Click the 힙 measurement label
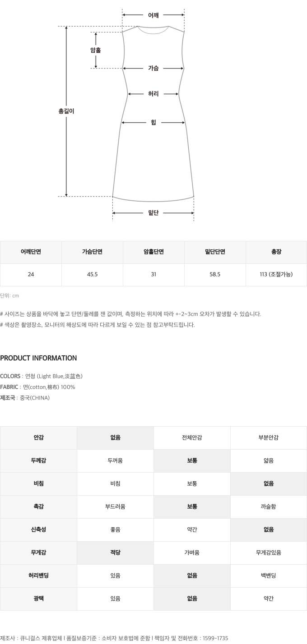Image resolution: width=307 pixels, height=644 pixels. tap(153, 123)
